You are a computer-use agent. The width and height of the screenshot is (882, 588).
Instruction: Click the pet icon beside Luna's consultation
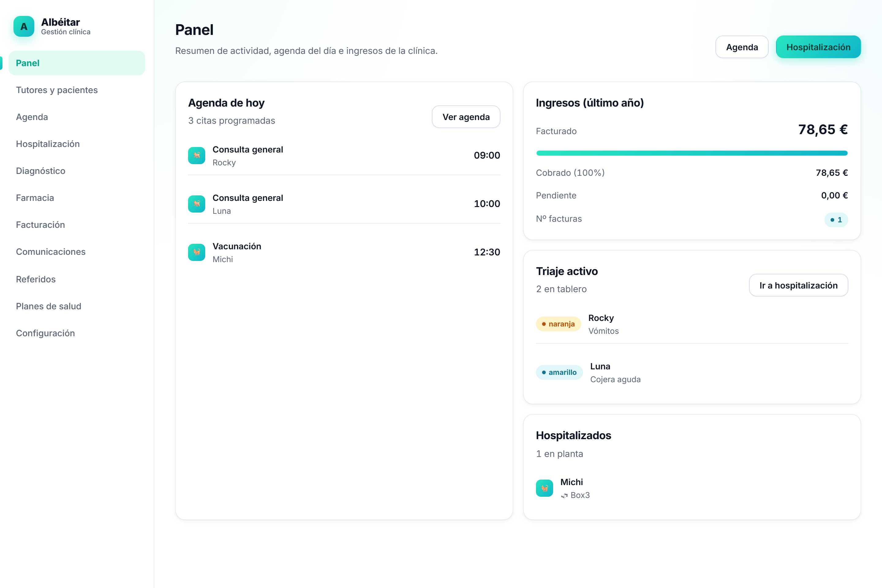[x=197, y=204]
